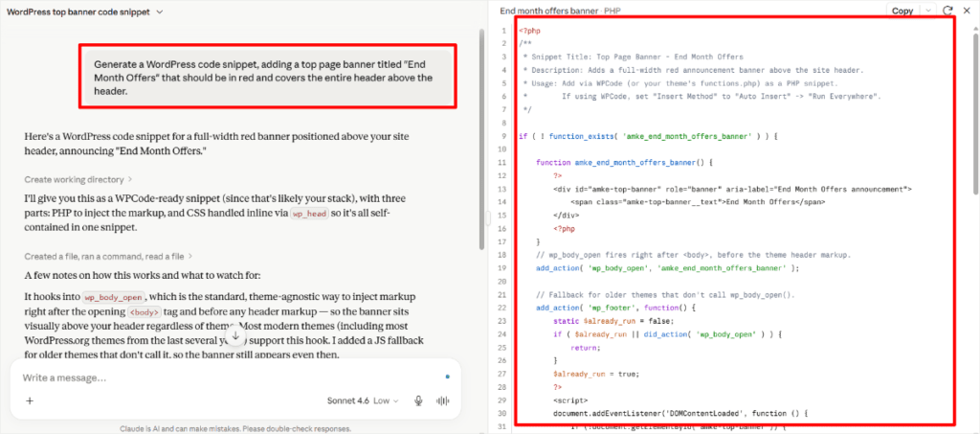Screen dimensions: 980x434
Task: Click the code panel vertical scrollbar
Action: click(x=976, y=112)
